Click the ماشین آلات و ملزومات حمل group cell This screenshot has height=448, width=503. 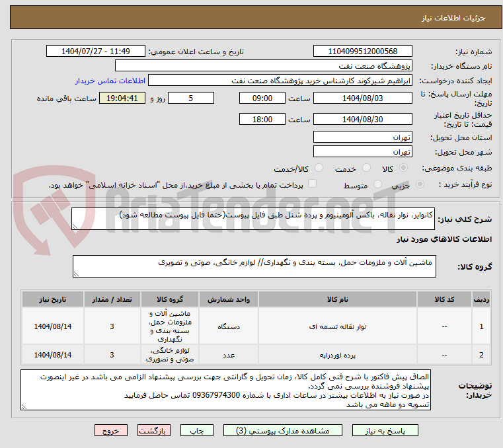coord(170,326)
